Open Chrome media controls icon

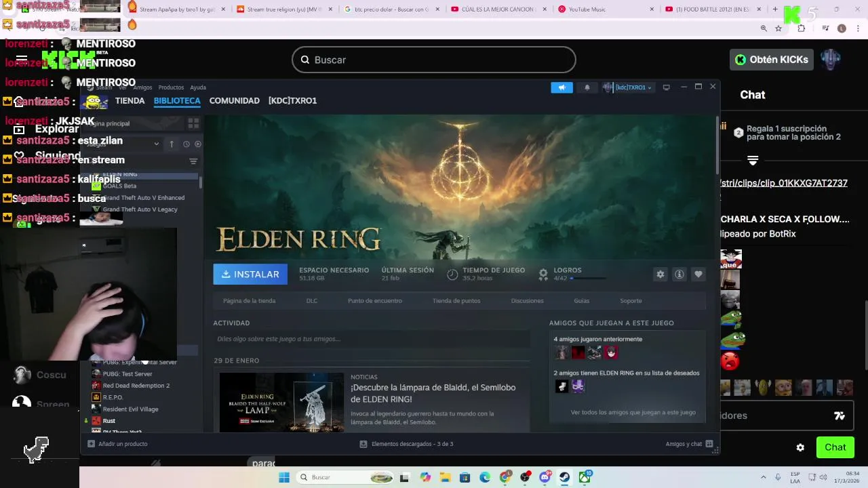pos(825,28)
